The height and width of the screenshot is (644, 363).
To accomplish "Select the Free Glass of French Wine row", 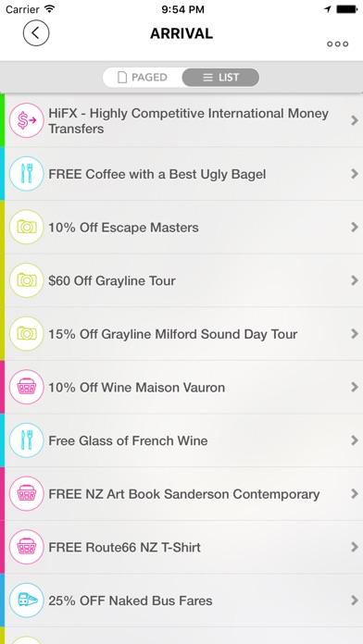I will [181, 440].
